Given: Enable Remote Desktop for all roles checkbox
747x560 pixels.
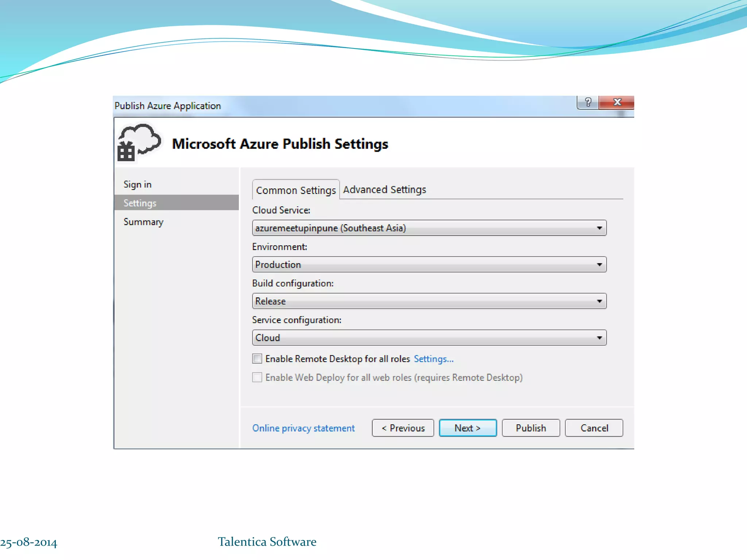Looking at the screenshot, I should click(x=257, y=359).
